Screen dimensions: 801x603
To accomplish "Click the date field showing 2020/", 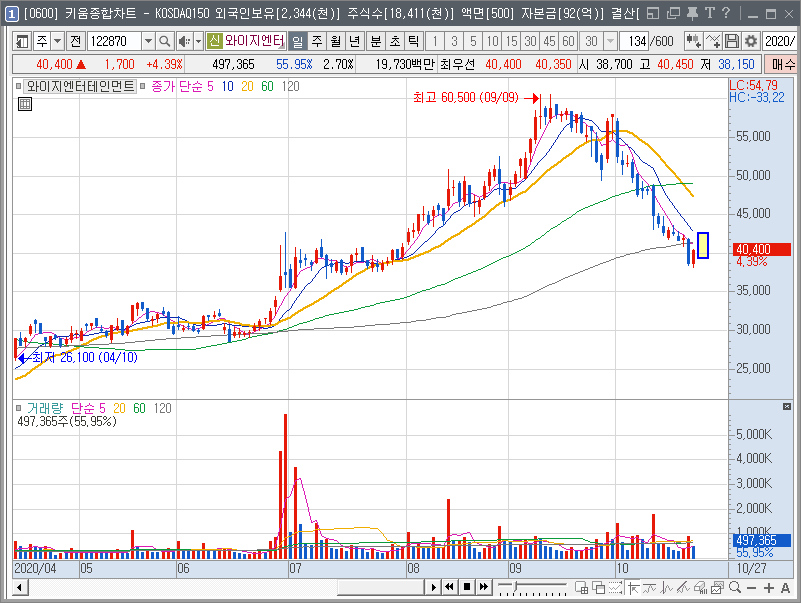I will pyautogui.click(x=780, y=41).
